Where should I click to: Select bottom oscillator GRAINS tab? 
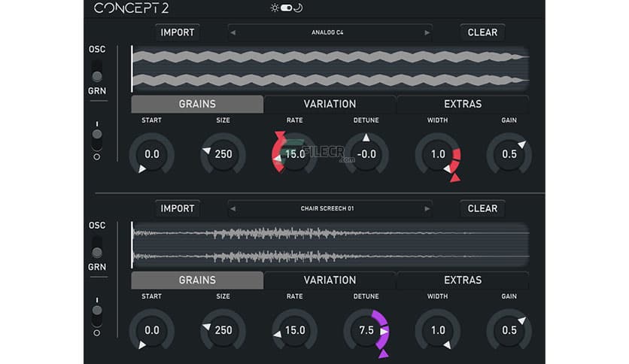tap(197, 281)
